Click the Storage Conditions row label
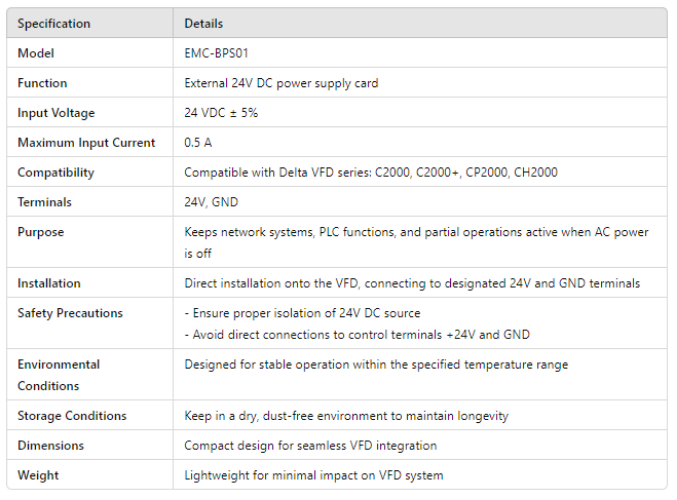Image resolution: width=677 pixels, height=500 pixels. pos(72,416)
